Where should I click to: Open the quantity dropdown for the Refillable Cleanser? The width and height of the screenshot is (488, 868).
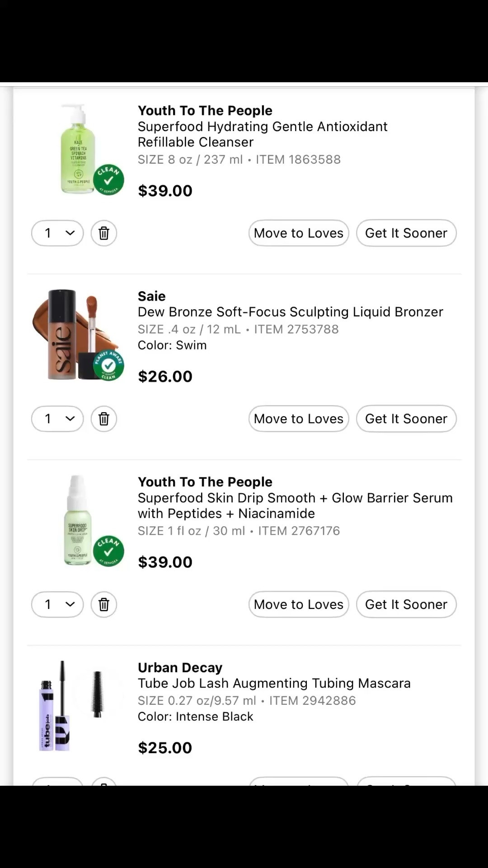pyautogui.click(x=57, y=233)
